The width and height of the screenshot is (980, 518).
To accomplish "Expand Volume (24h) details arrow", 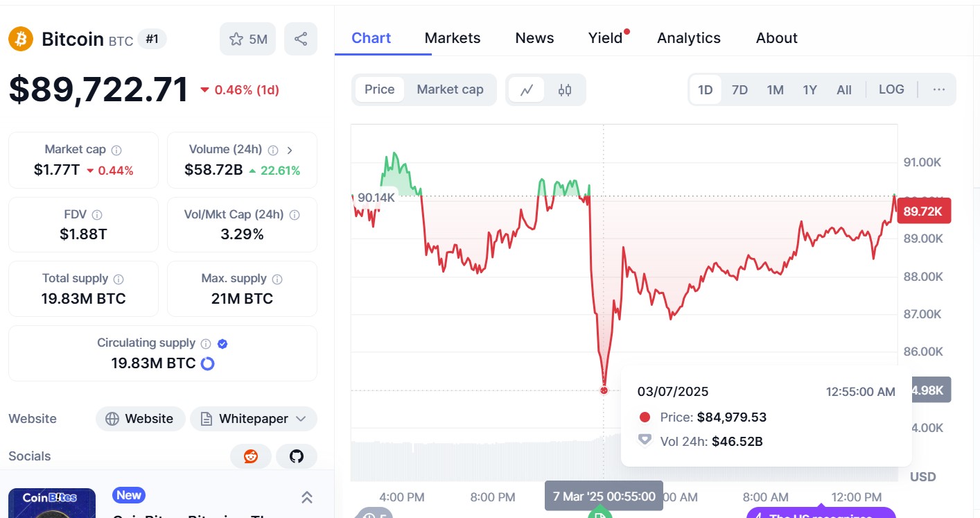I will 290,150.
